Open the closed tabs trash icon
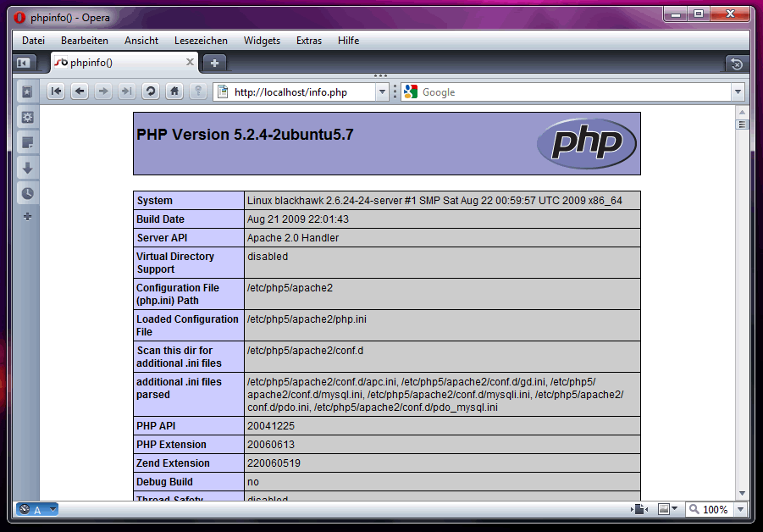Viewport: 763px width, 532px height. 737,64
